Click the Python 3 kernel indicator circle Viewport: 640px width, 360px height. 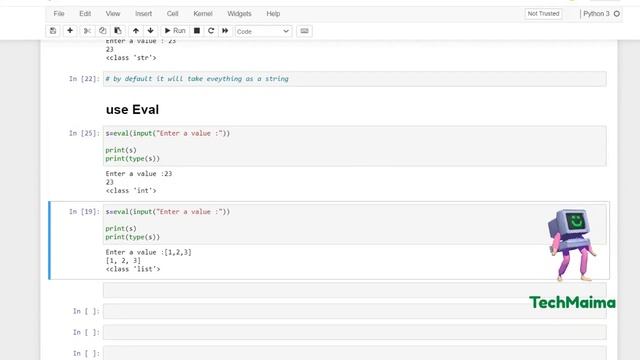[x=617, y=14]
